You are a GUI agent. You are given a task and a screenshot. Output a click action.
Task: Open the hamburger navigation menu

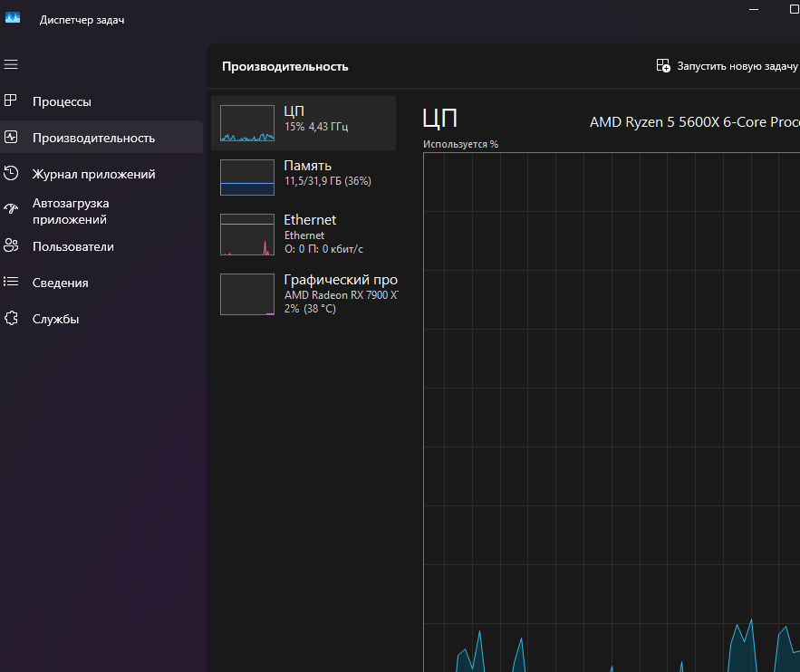(x=11, y=64)
